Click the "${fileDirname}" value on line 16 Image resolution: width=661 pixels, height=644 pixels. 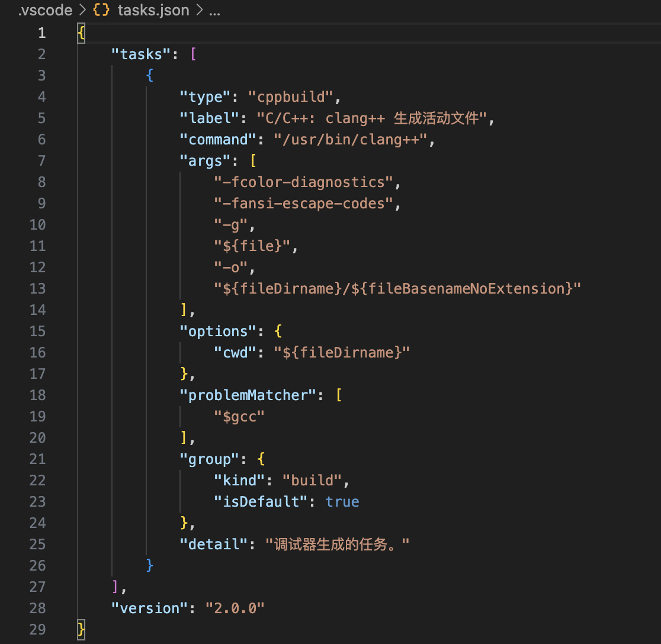pyautogui.click(x=342, y=353)
